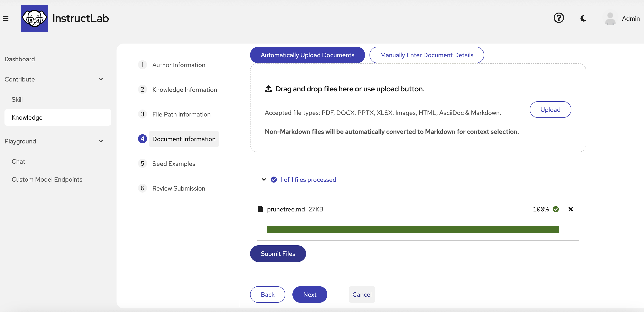The image size is (644, 312).
Task: Click the InstructLab dog logo
Action: [x=34, y=18]
